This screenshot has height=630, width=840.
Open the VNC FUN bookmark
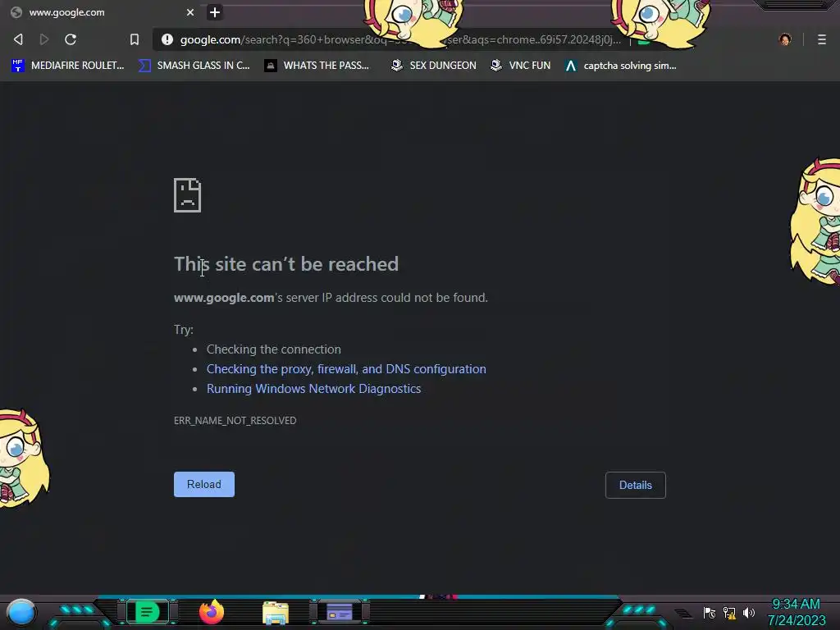pyautogui.click(x=520, y=66)
